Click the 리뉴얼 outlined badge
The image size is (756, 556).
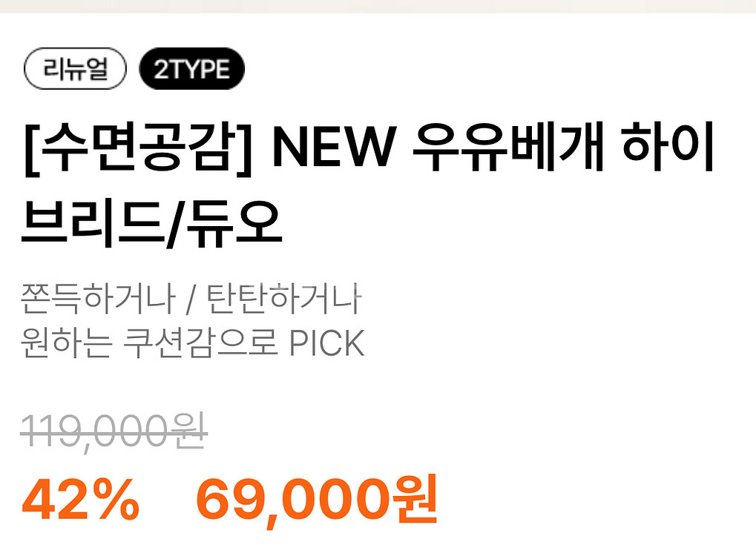(x=75, y=68)
